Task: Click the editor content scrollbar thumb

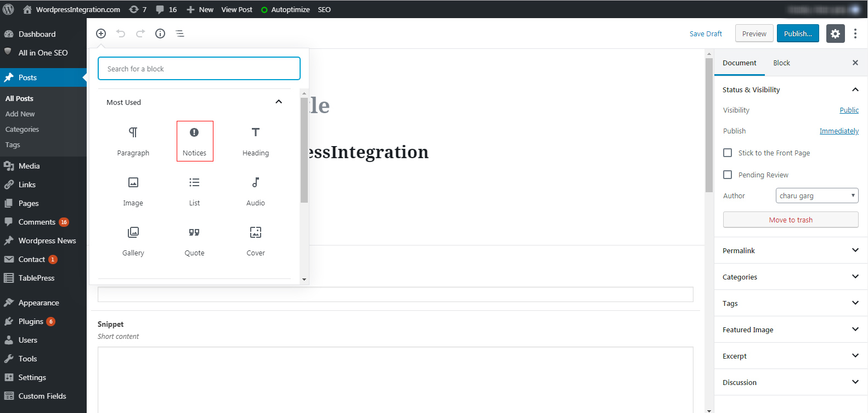Action: (709, 125)
